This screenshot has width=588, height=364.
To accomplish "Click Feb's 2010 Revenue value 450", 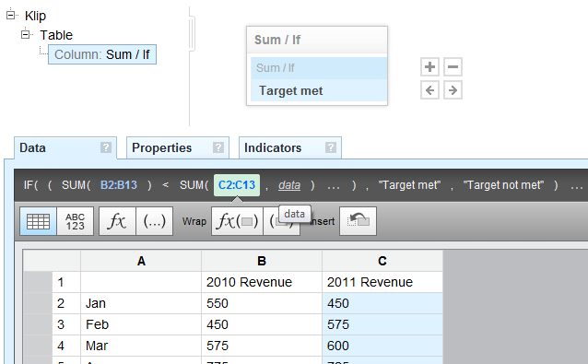I will [x=262, y=324].
